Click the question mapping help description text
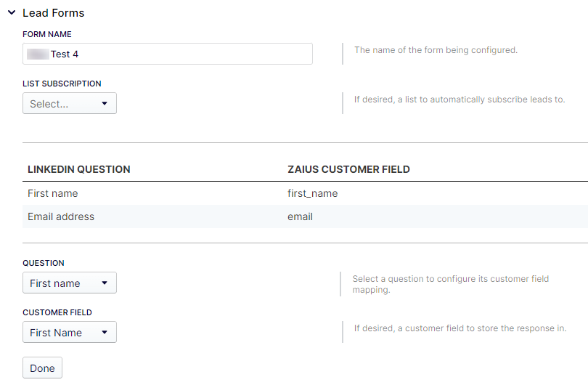 click(x=450, y=284)
